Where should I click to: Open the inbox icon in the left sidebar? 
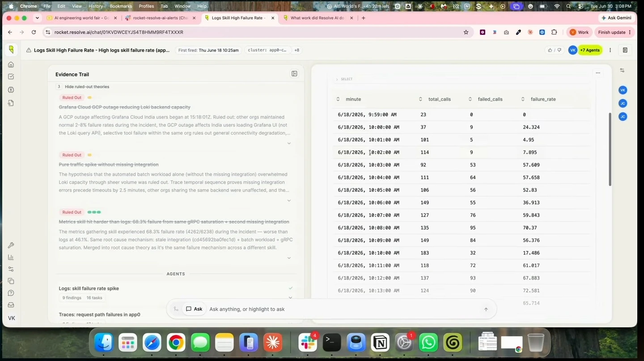click(11, 305)
